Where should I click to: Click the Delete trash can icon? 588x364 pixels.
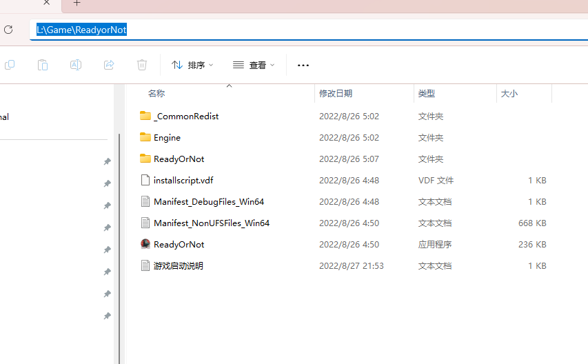(x=142, y=65)
